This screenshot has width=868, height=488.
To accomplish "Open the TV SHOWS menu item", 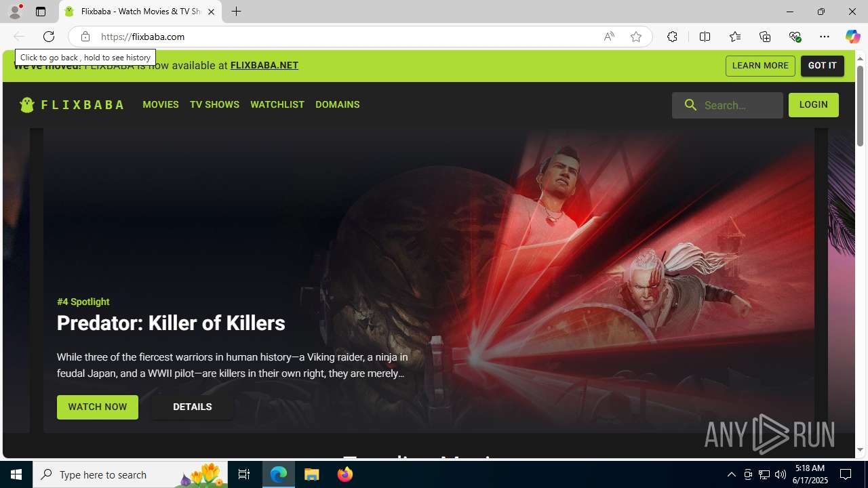I will 214,104.
